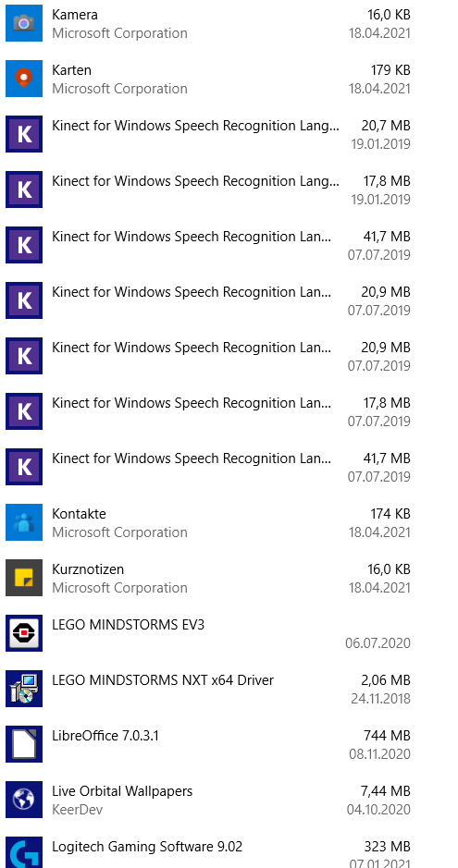
Task: Click the Kamera app icon
Action: (24, 23)
